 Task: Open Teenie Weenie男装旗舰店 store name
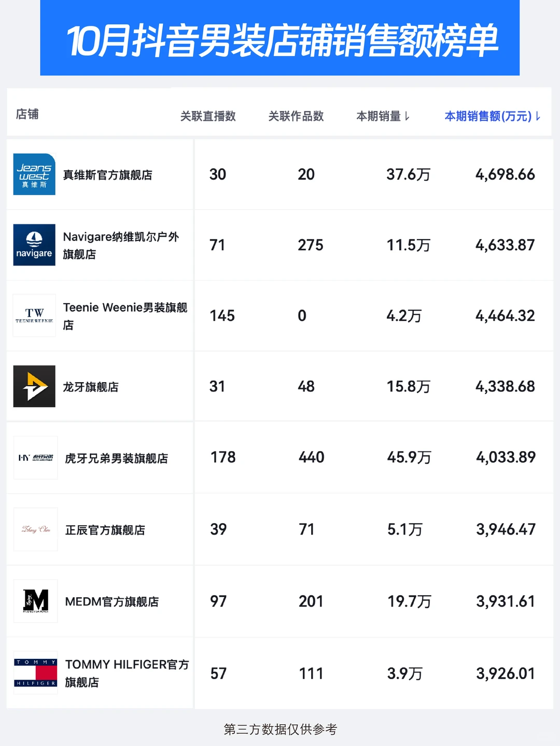(x=125, y=316)
